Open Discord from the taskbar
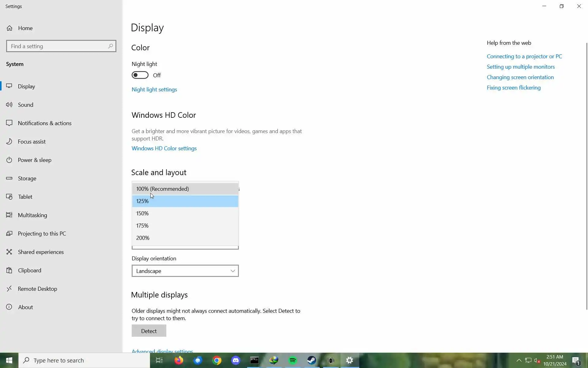 pos(236,360)
